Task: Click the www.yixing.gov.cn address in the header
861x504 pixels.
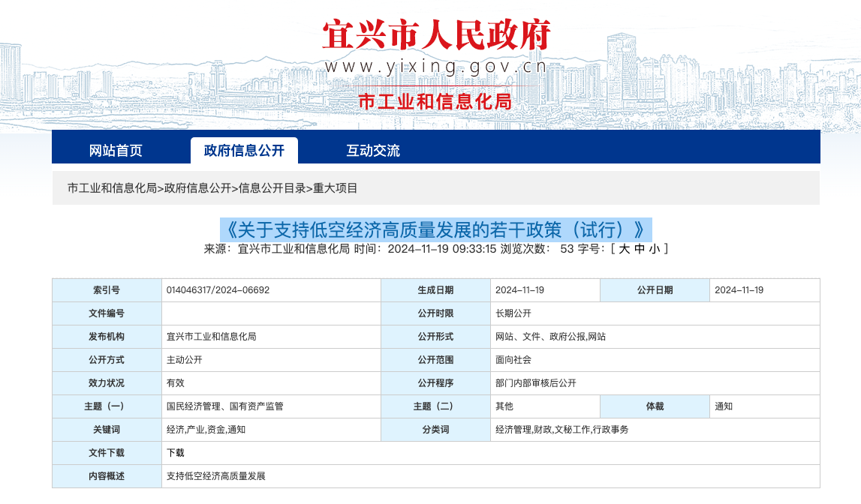Action: (x=435, y=67)
